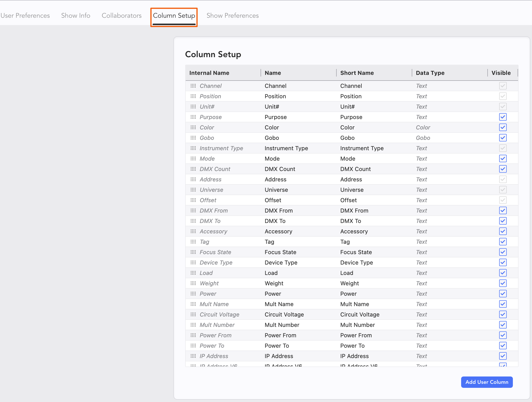Click the drag handle icon beside Gobo
532x402 pixels.
click(x=193, y=138)
